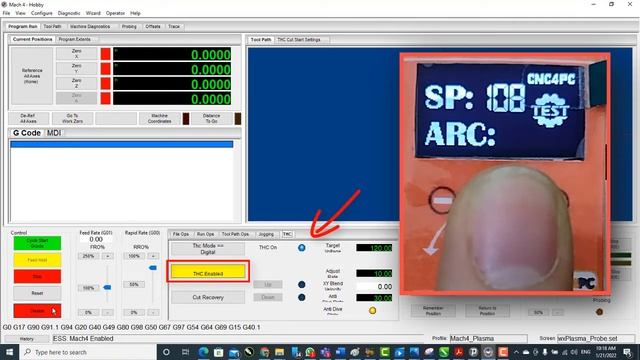Open the Wizard menu
640x360 pixels.
click(93, 13)
